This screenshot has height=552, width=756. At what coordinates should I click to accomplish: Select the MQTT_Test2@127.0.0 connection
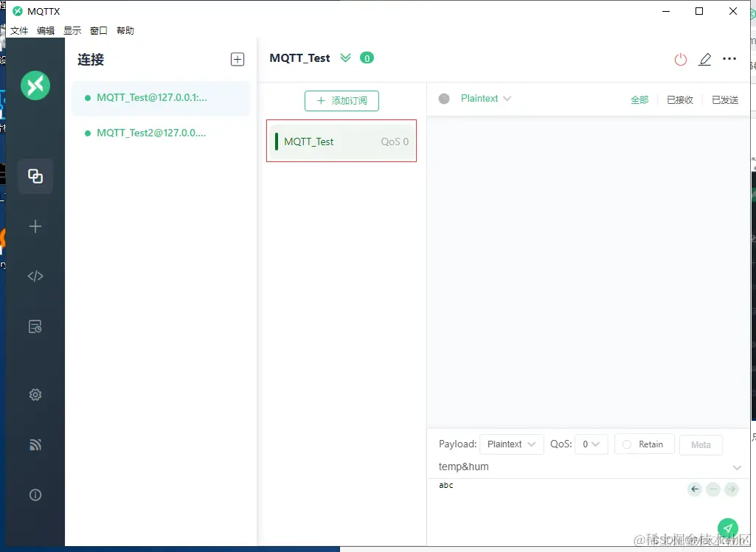point(161,133)
